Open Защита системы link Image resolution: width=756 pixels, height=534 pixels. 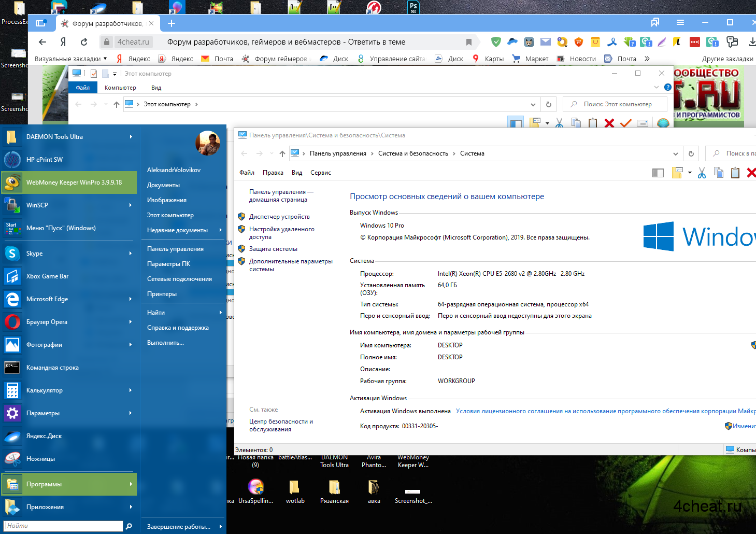[273, 249]
